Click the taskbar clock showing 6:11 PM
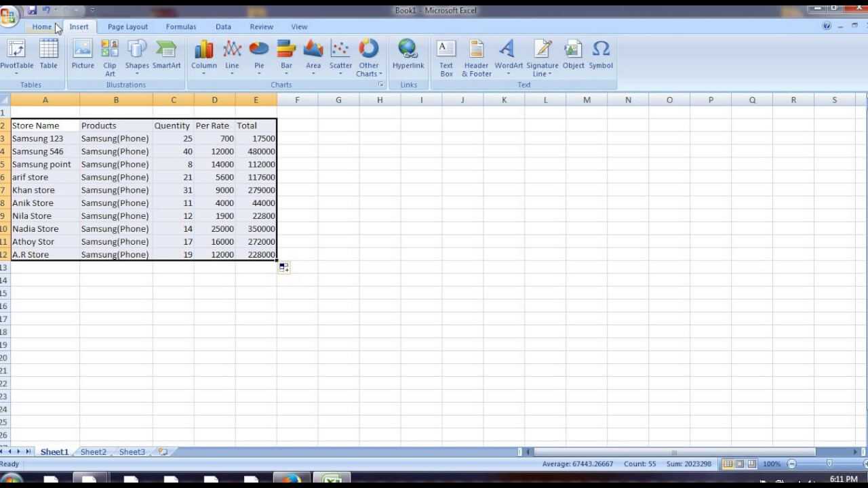This screenshot has height=488, width=868. (x=843, y=479)
